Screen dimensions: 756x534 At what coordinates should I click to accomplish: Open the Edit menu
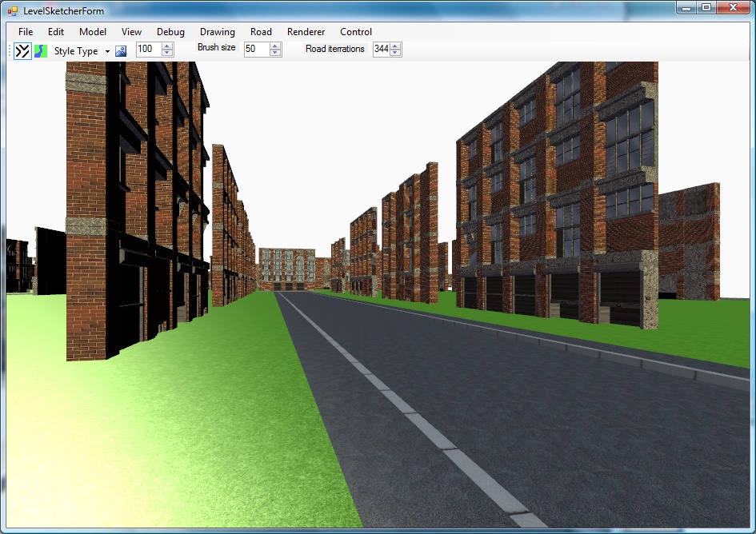click(56, 32)
